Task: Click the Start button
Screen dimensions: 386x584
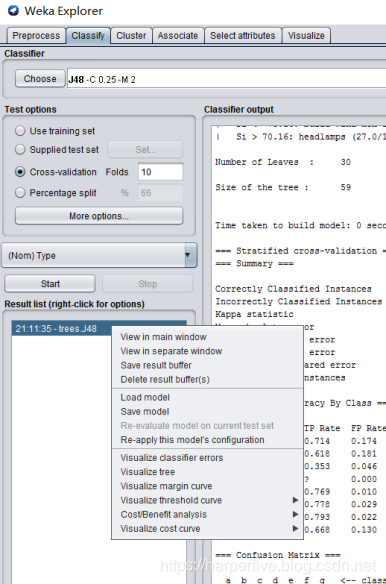Action: (50, 284)
